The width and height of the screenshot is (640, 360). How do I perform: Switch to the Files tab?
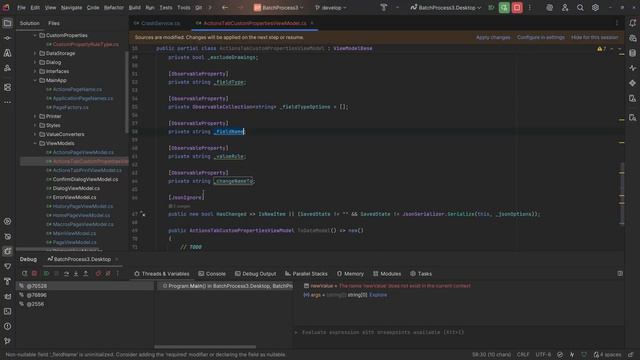(53, 23)
